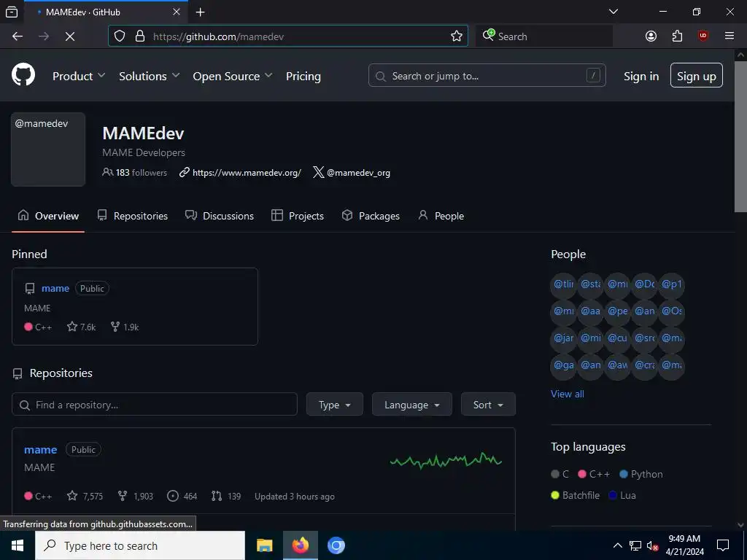Open the Firefox hamburger menu
Image resolution: width=747 pixels, height=560 pixels.
coord(729,36)
